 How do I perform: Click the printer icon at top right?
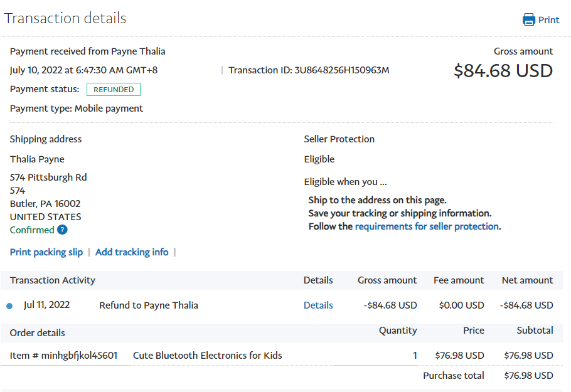(x=529, y=19)
